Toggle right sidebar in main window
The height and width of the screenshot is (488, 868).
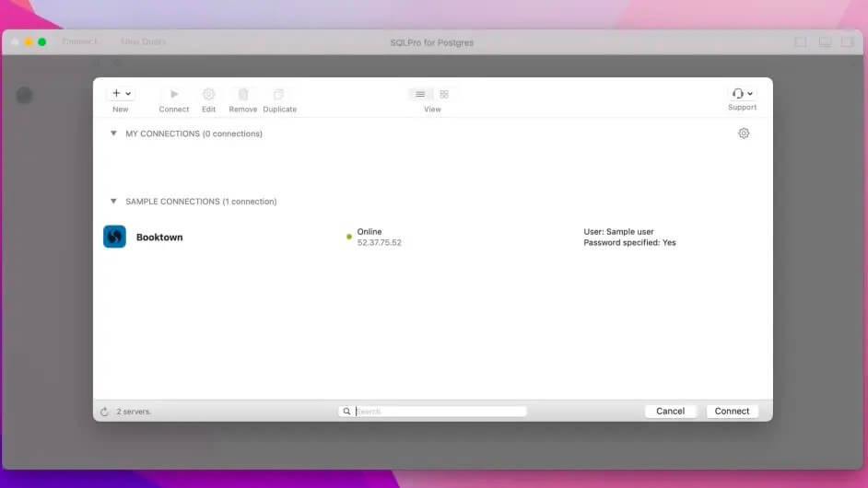848,42
